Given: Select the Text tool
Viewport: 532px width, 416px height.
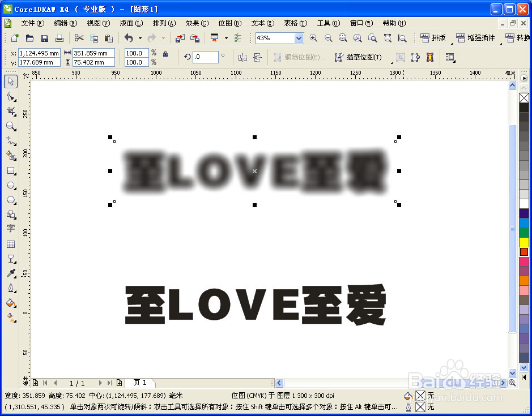Looking at the screenshot, I should pos(11,229).
